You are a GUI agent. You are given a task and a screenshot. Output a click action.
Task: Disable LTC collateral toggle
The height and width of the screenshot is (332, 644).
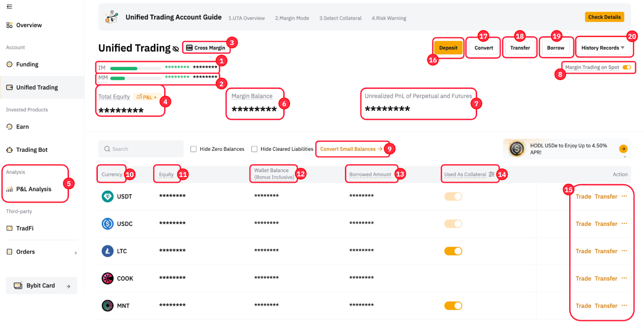453,251
